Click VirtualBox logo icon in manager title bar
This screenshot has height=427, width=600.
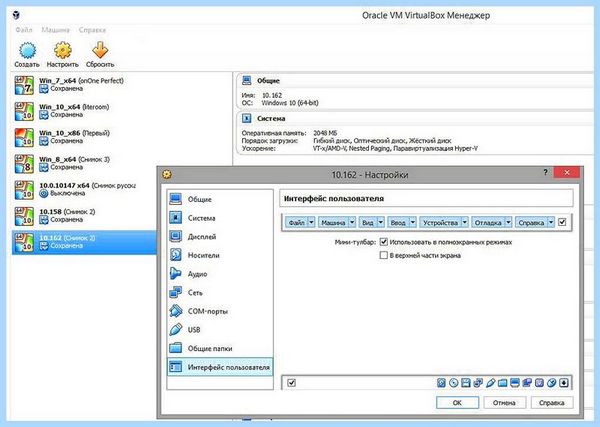16,15
